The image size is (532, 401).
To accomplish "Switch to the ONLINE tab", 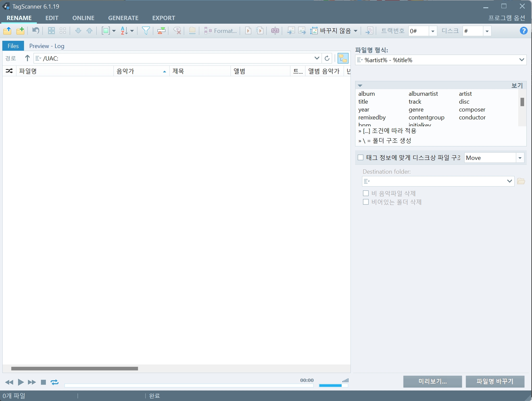I will click(83, 18).
